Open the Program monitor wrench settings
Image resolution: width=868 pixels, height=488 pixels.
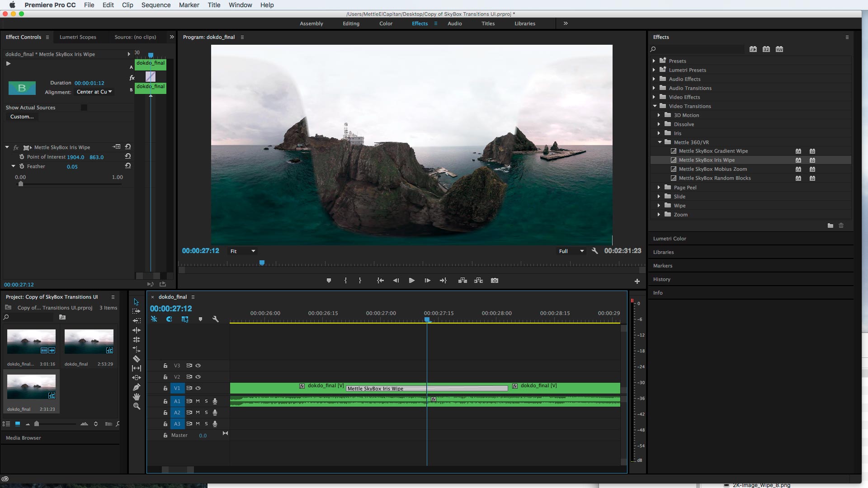pyautogui.click(x=595, y=251)
